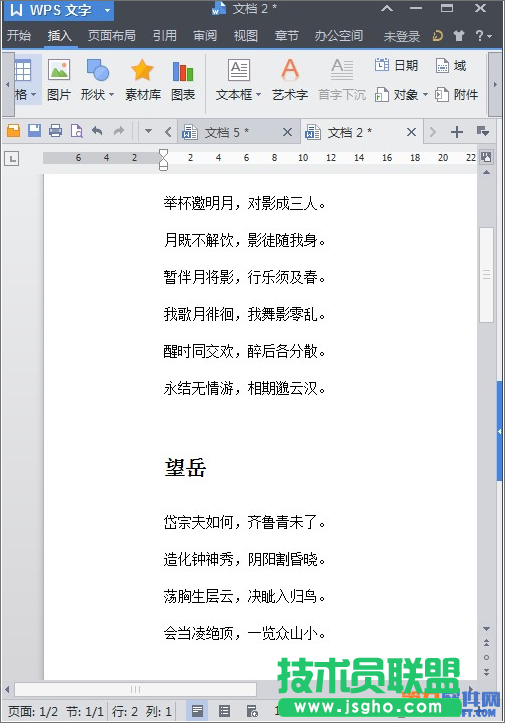Open the quick access toolbar dropdown arrow

148,131
